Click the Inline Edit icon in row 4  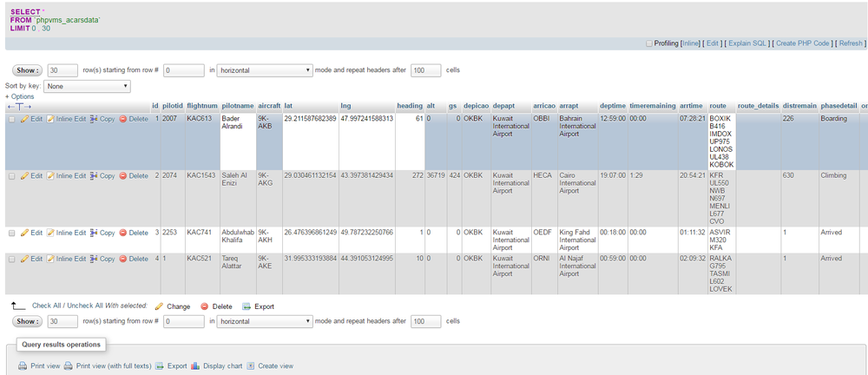(x=50, y=259)
